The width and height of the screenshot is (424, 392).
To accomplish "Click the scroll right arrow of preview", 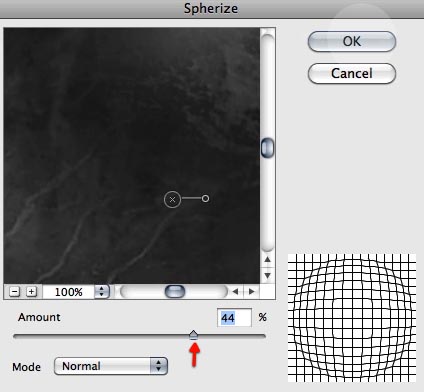I will point(252,292).
